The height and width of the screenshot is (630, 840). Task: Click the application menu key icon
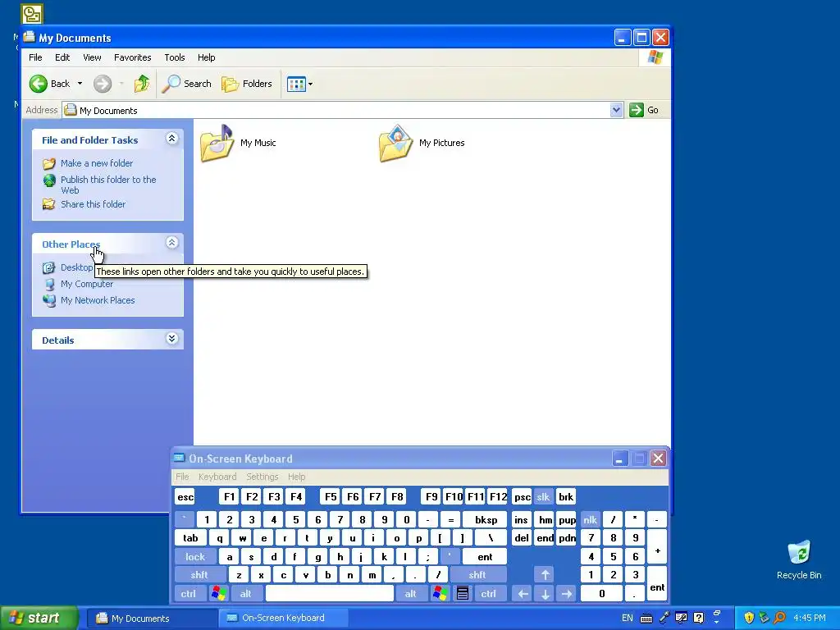pyautogui.click(x=463, y=594)
